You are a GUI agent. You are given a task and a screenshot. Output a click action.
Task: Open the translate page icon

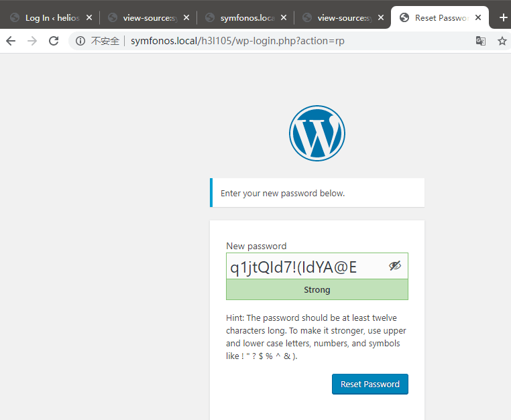tap(480, 41)
